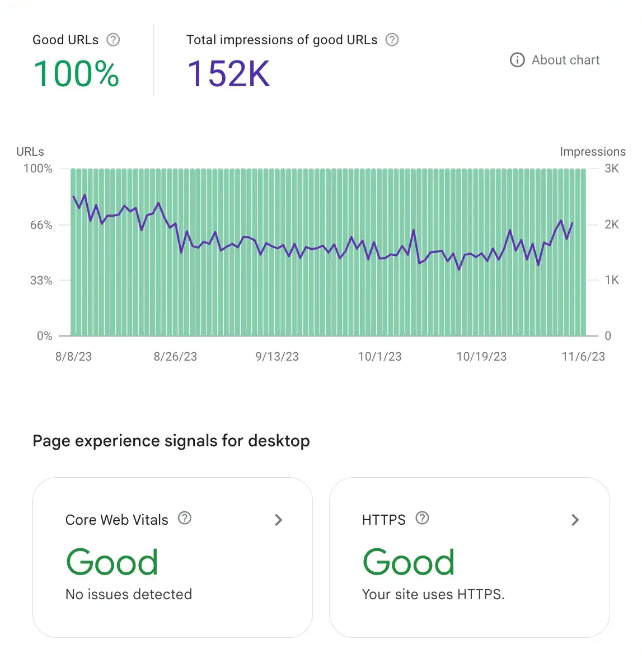Viewport: 642px width, 672px height.
Task: Click the About chart info icon
Action: point(517,60)
